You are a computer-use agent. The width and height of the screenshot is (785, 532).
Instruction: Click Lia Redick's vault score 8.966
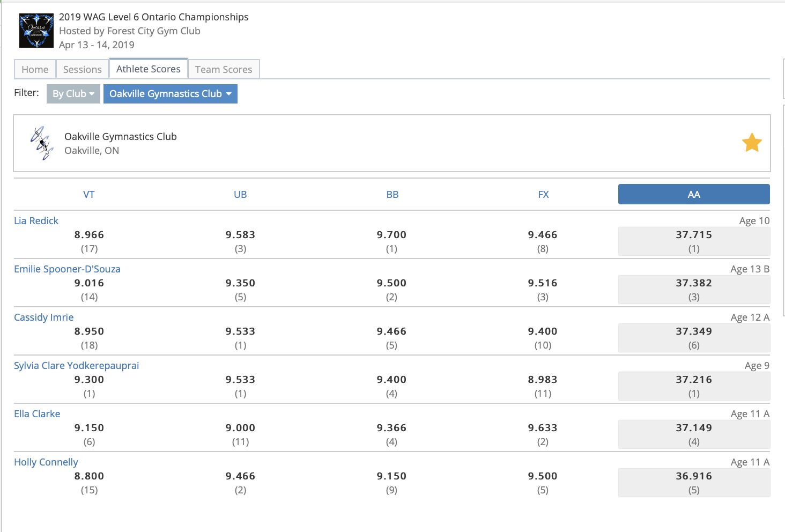pyautogui.click(x=89, y=235)
